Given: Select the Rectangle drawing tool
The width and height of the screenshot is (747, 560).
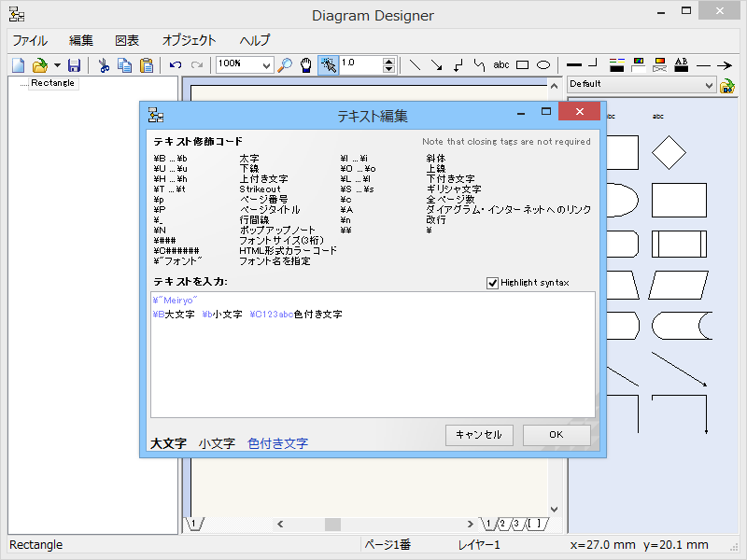Looking at the screenshot, I should (x=523, y=65).
